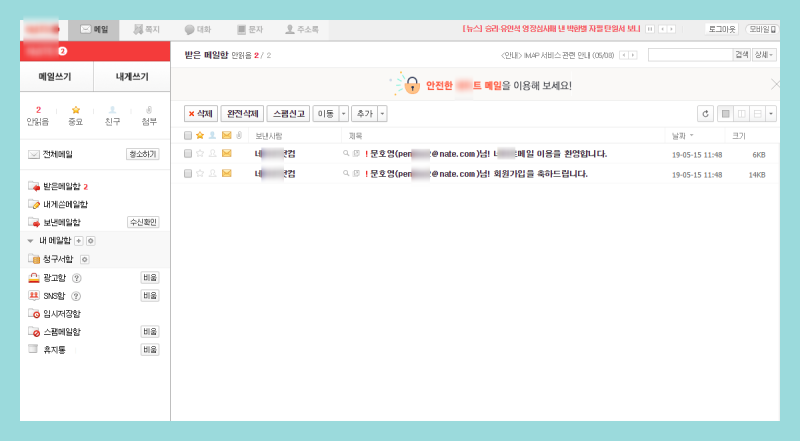Empty 스팸메일함 with 비움
The height and width of the screenshot is (441, 800).
click(150, 332)
